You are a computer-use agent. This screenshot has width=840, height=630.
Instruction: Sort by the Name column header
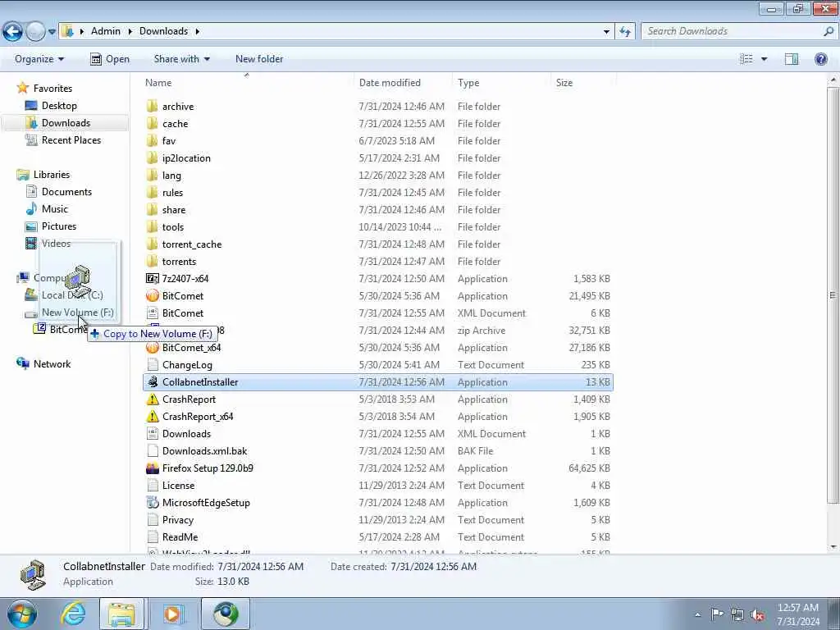coord(158,83)
